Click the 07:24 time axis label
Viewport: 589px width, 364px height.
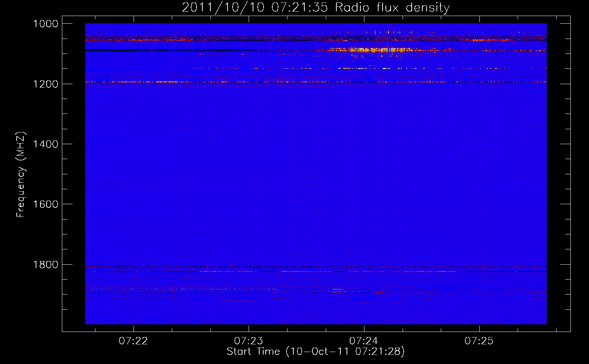(x=364, y=341)
